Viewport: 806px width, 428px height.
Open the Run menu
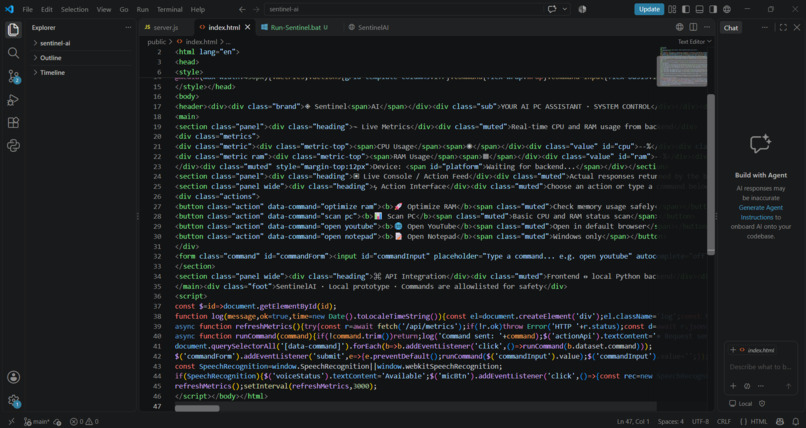click(142, 9)
